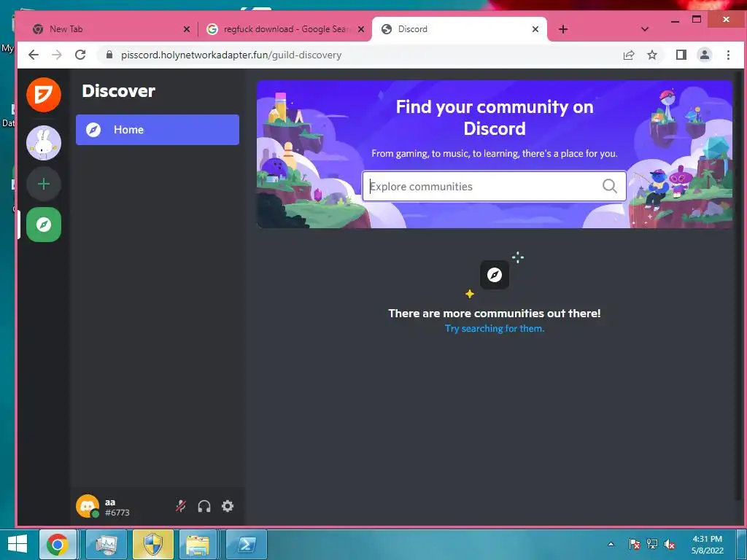Switch to the regfuck download Google Search tab
Image resolution: width=747 pixels, height=560 pixels.
coord(285,29)
